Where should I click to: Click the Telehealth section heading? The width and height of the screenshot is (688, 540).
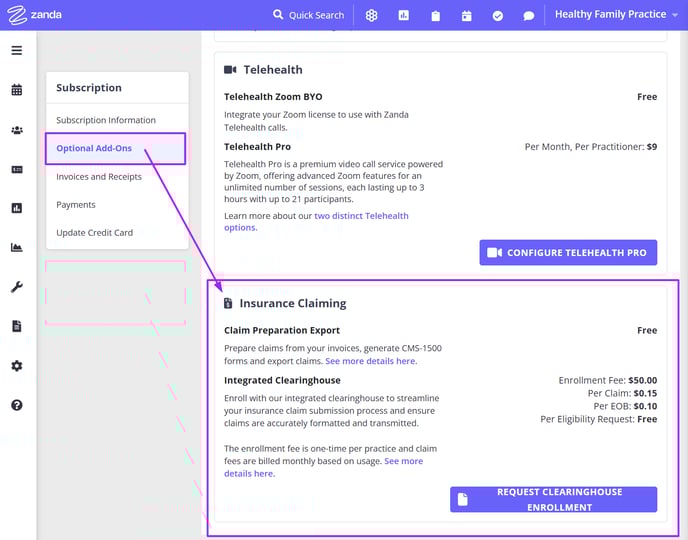[x=273, y=70]
